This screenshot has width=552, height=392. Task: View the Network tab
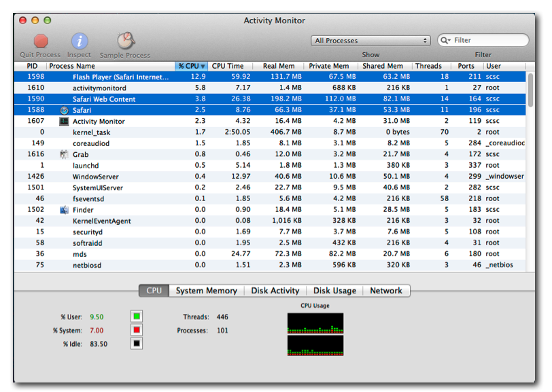coord(386,290)
